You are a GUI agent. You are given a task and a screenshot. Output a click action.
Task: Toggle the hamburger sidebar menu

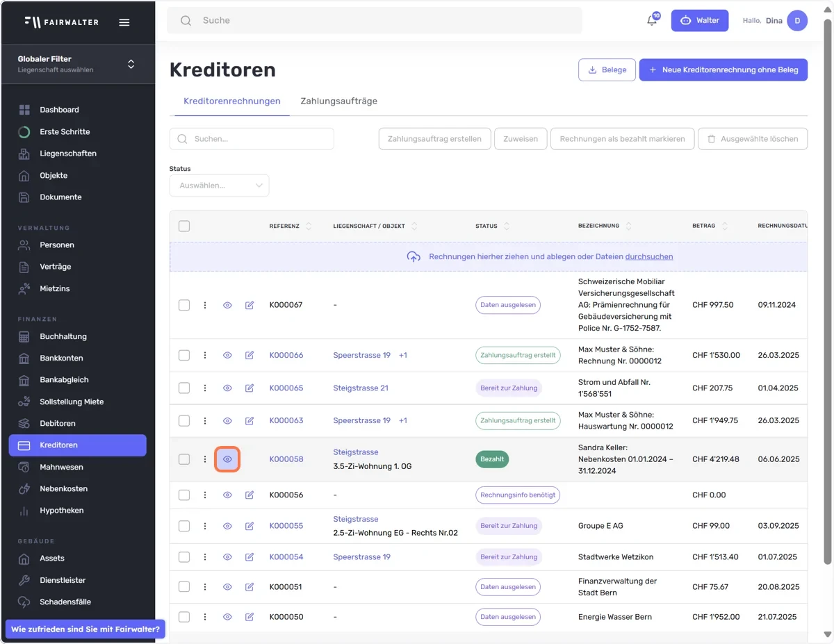click(x=124, y=22)
